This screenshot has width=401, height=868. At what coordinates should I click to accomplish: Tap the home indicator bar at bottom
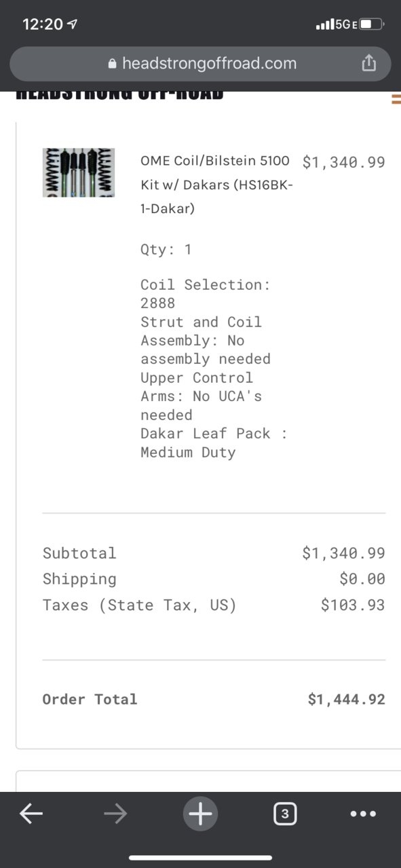pyautogui.click(x=200, y=858)
